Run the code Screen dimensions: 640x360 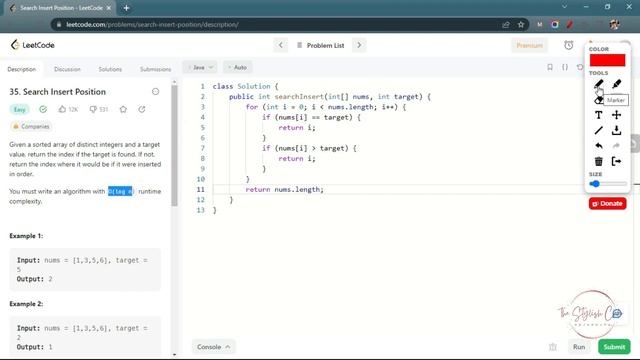(x=579, y=347)
